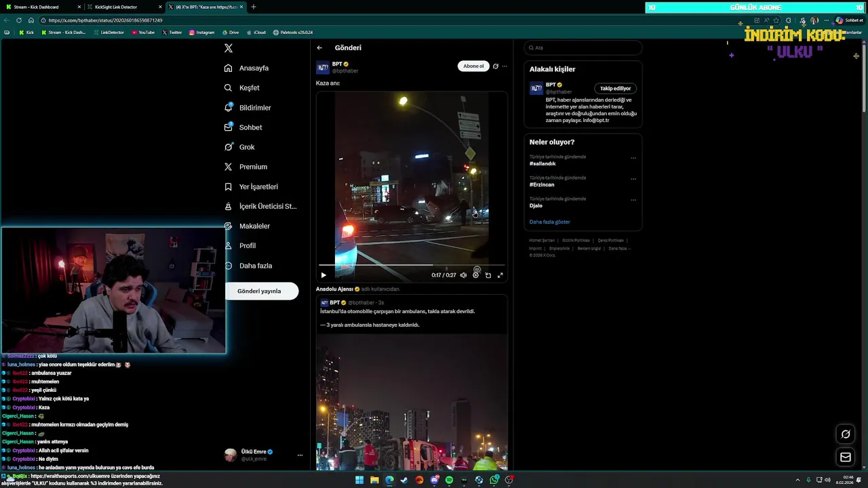Click Takip ediliyor button

coord(615,88)
